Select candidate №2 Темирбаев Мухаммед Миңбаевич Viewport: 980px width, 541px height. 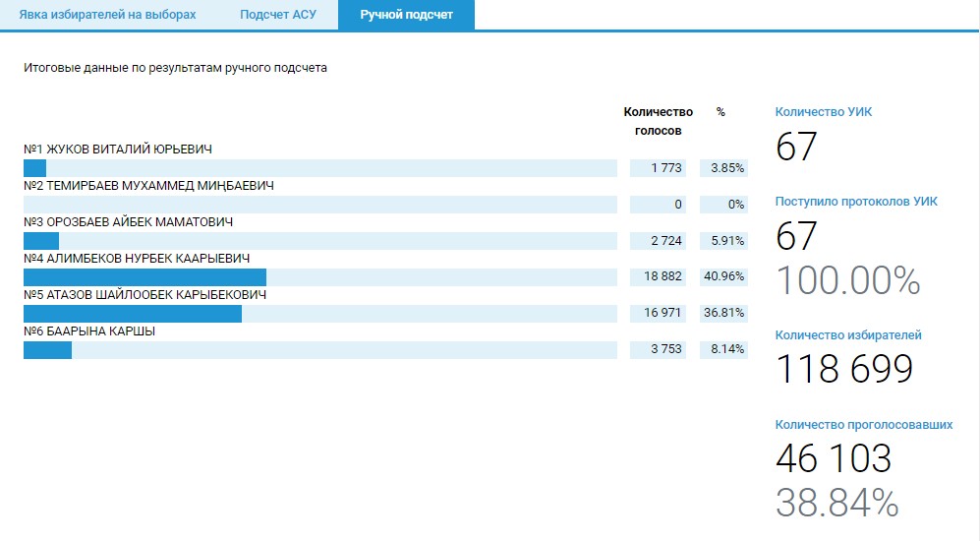click(148, 186)
